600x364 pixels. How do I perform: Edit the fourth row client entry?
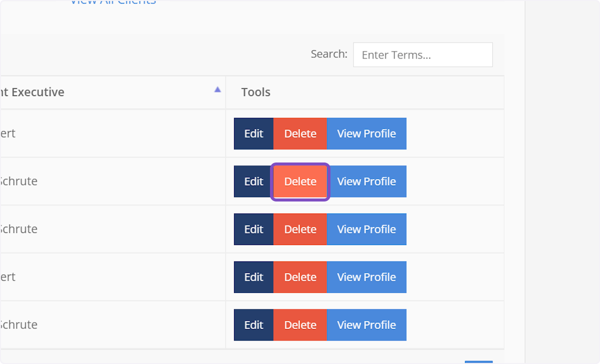(x=253, y=277)
